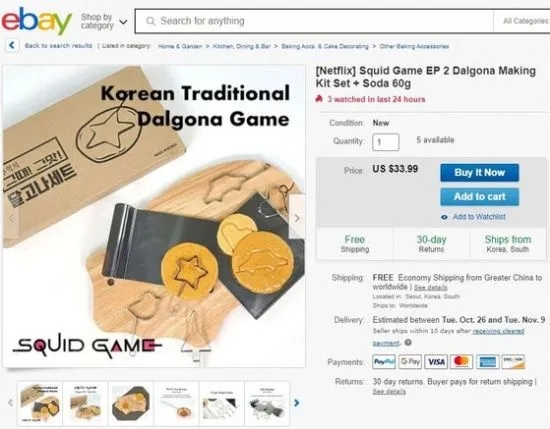
Task: Click the Add to cart button
Action: pyautogui.click(x=479, y=197)
